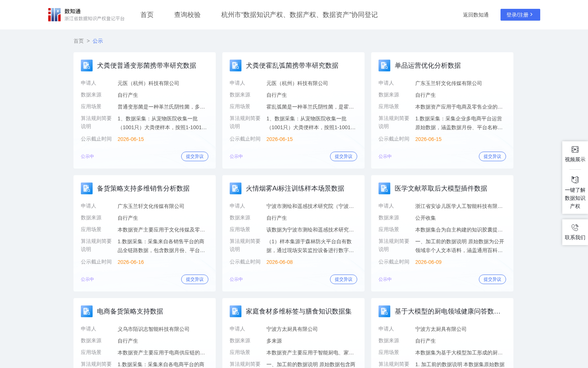Submit objection for 火情烟雾Ai标注训练样本场景数据
This screenshot has width=588, height=368.
(x=344, y=279)
